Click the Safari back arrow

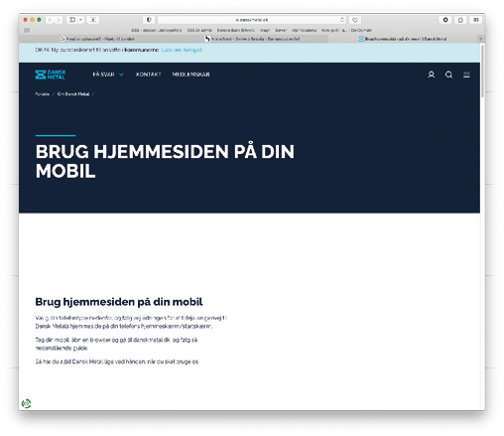[x=50, y=20]
